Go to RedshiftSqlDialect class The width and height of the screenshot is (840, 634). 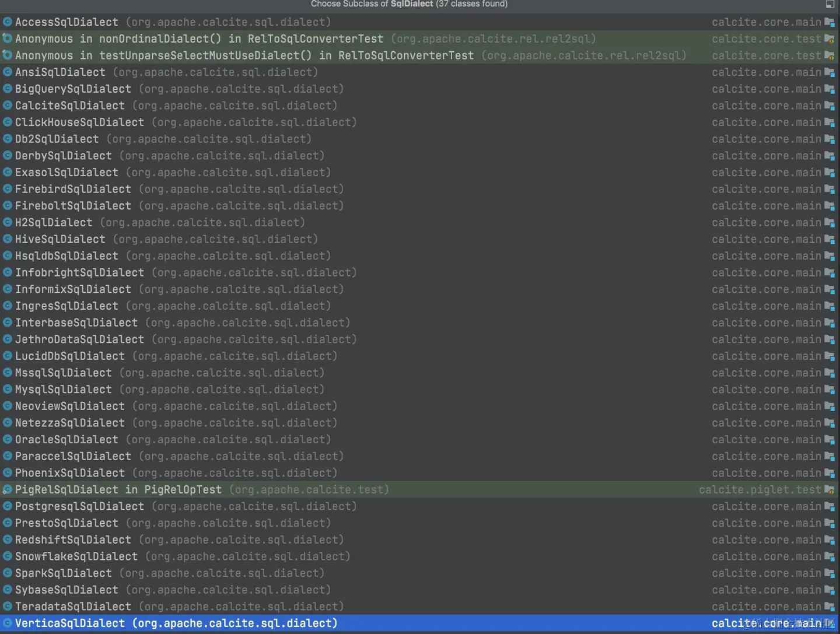tap(419, 540)
